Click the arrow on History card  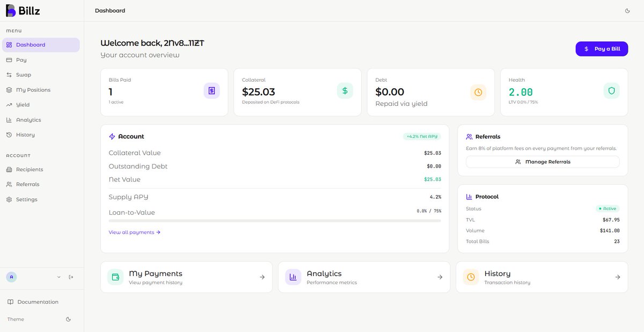click(x=618, y=277)
